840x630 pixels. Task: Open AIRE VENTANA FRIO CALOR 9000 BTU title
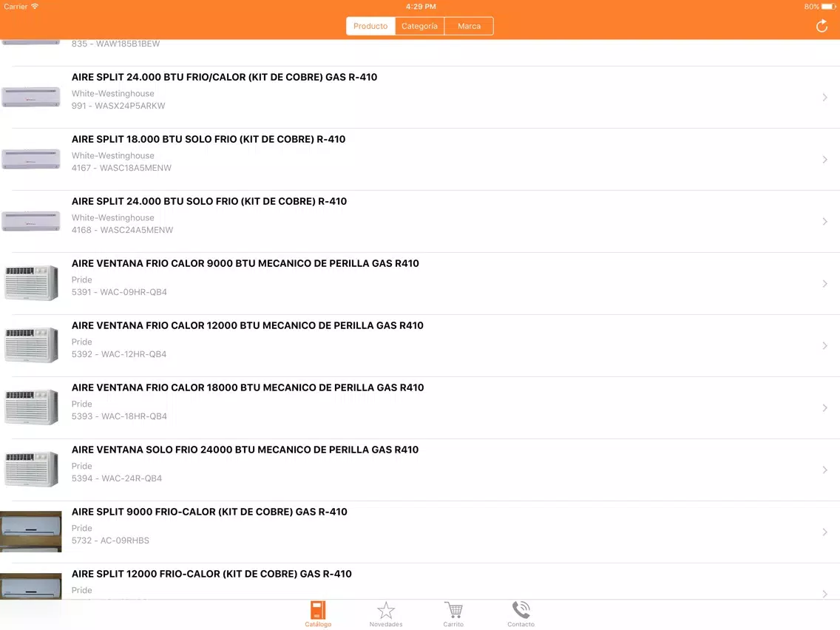[245, 263]
